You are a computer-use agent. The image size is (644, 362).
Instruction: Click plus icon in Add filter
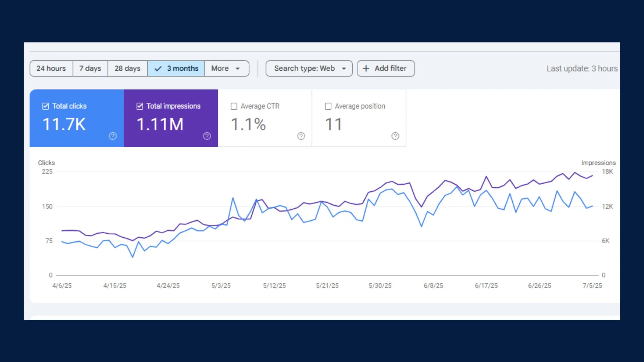pyautogui.click(x=366, y=68)
